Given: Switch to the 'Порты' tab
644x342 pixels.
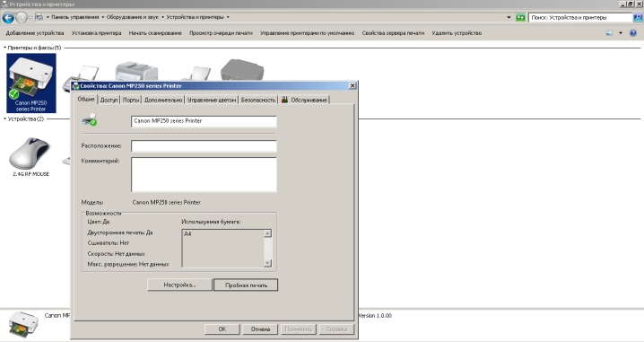Looking at the screenshot, I should pyautogui.click(x=131, y=100).
